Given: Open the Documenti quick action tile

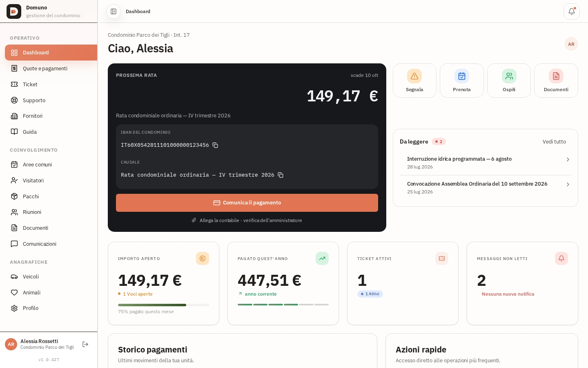Looking at the screenshot, I should point(556,81).
